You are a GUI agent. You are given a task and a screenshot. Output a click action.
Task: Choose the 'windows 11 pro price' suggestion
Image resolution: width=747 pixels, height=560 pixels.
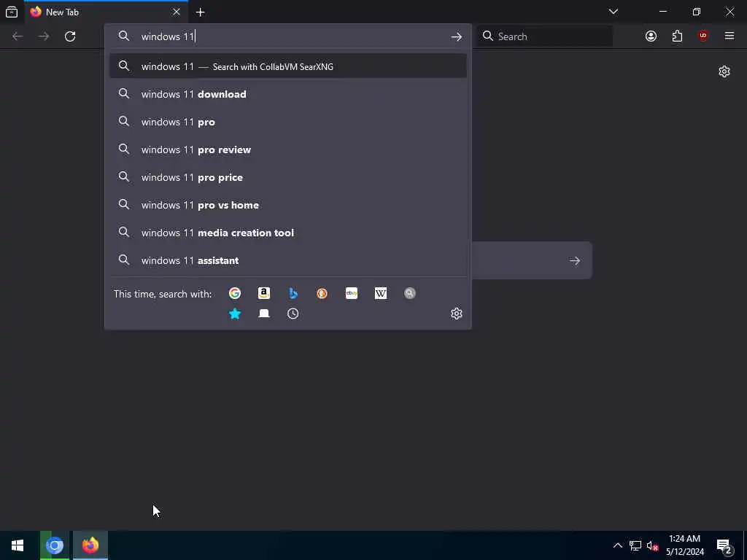287,177
